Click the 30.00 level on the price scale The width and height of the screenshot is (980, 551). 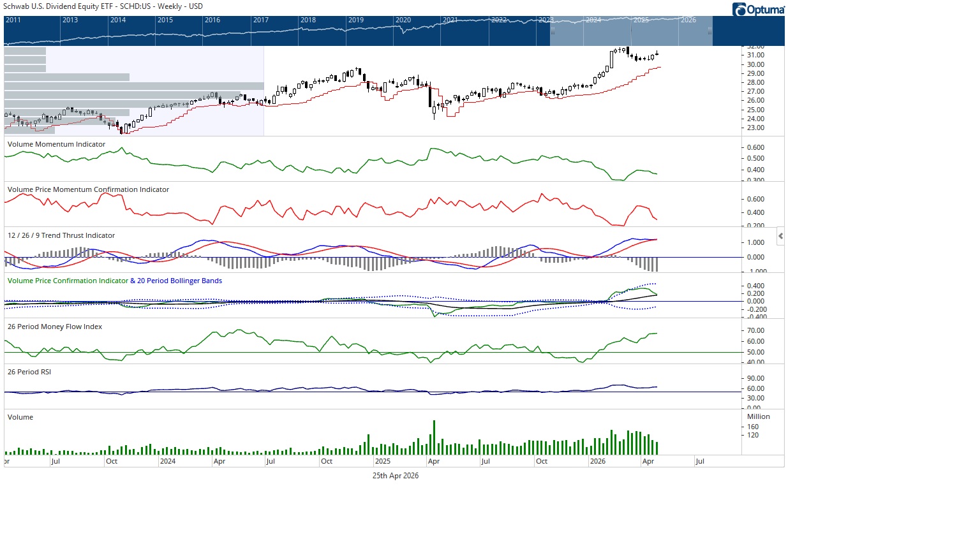(755, 64)
